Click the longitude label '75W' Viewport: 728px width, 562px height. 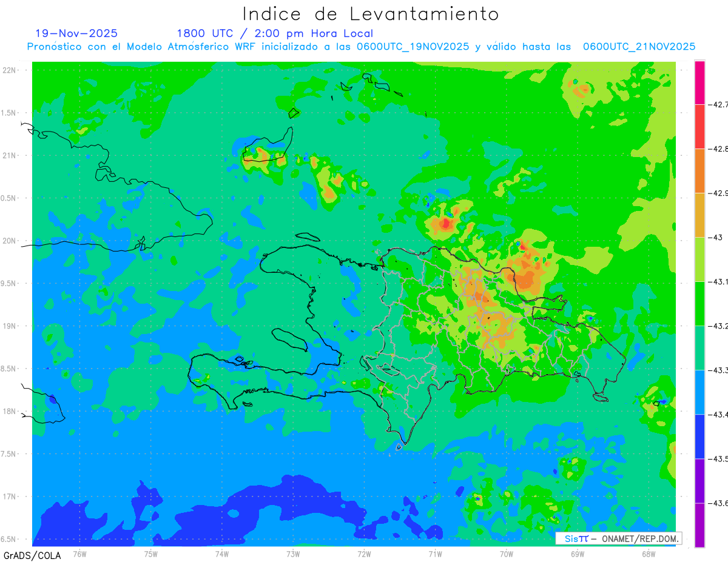pos(150,554)
